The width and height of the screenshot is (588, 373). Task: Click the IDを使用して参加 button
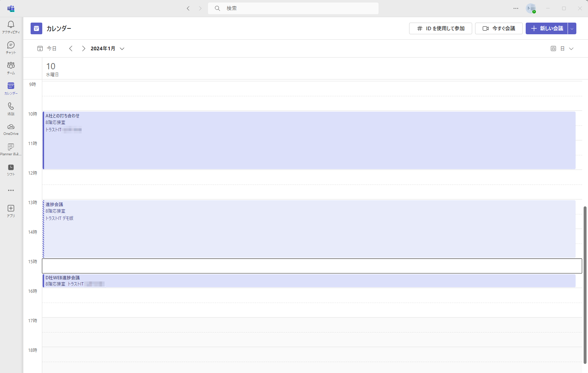tap(440, 28)
